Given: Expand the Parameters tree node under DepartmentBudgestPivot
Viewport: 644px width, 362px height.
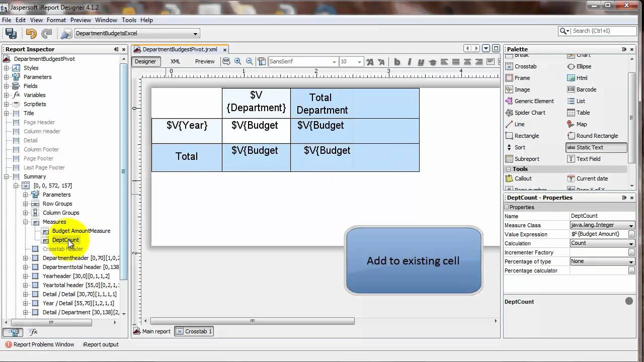Looking at the screenshot, I should click(x=7, y=77).
